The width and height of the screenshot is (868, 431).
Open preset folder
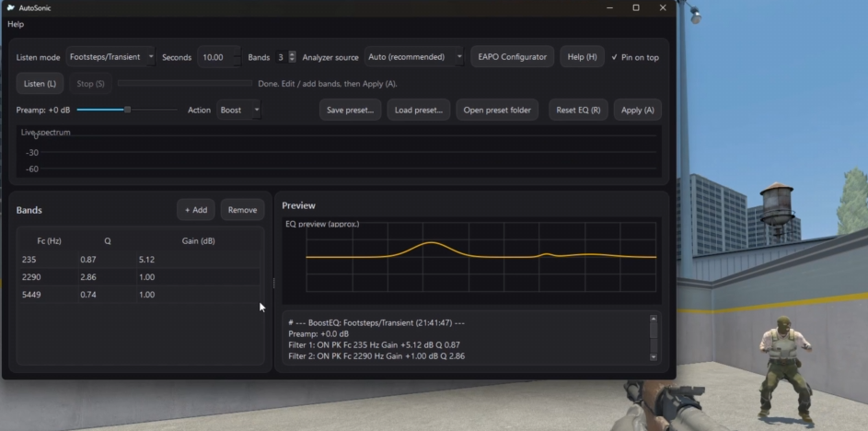click(497, 110)
